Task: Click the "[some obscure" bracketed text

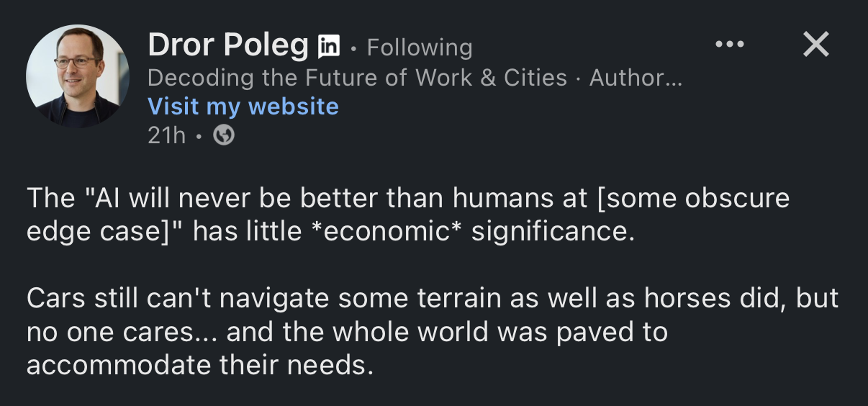Action: click(693, 198)
